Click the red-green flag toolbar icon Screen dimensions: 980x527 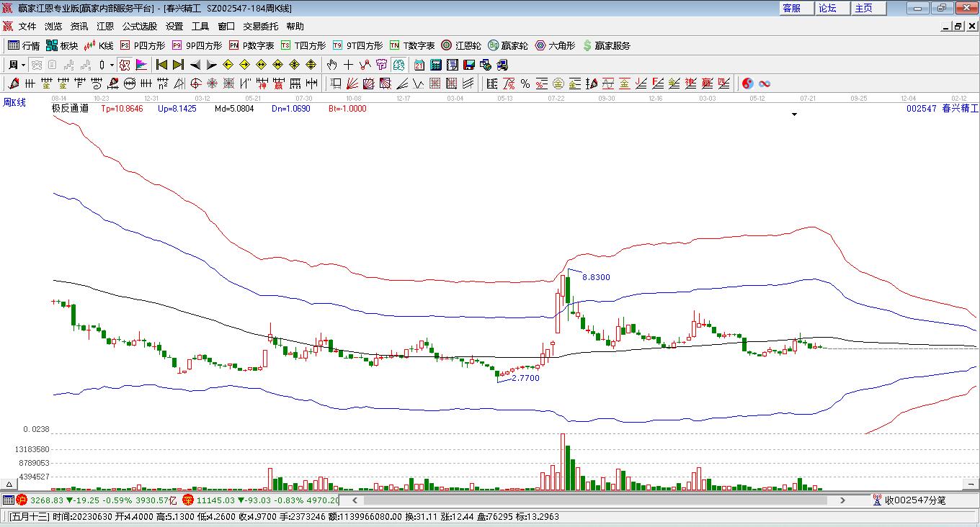[x=141, y=65]
